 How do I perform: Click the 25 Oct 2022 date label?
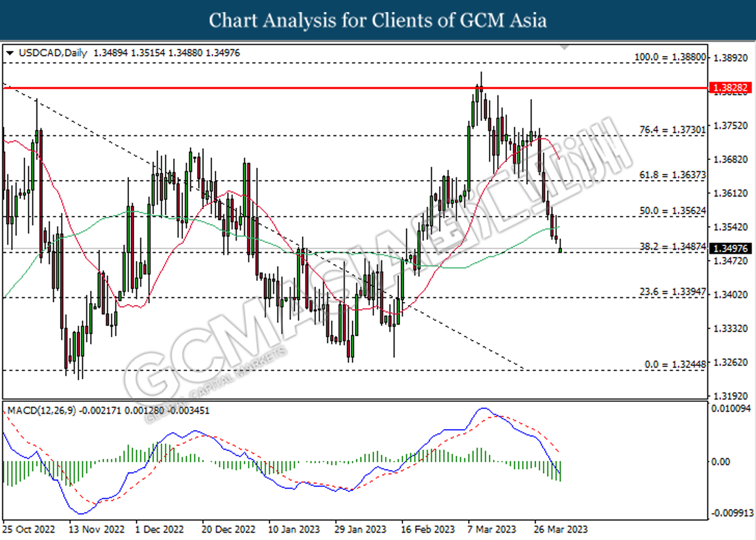(x=29, y=529)
